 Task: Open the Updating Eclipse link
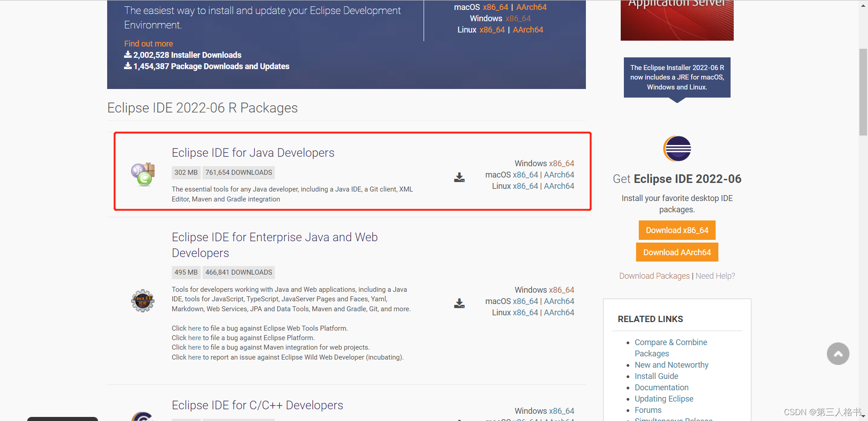coord(664,399)
